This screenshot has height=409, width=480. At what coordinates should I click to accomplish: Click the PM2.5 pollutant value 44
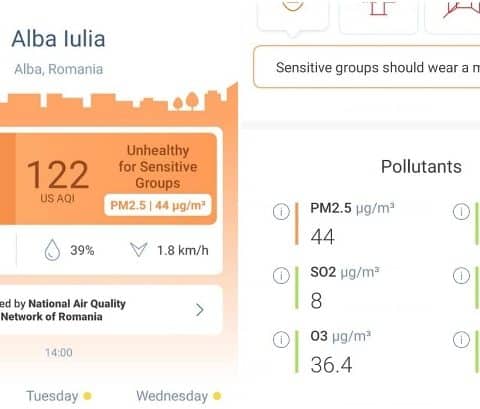(x=322, y=237)
